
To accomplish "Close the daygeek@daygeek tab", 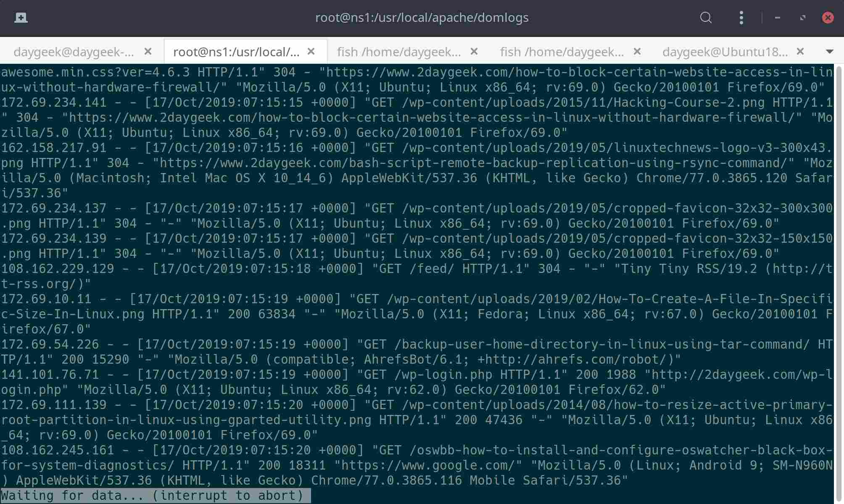I will tap(148, 51).
